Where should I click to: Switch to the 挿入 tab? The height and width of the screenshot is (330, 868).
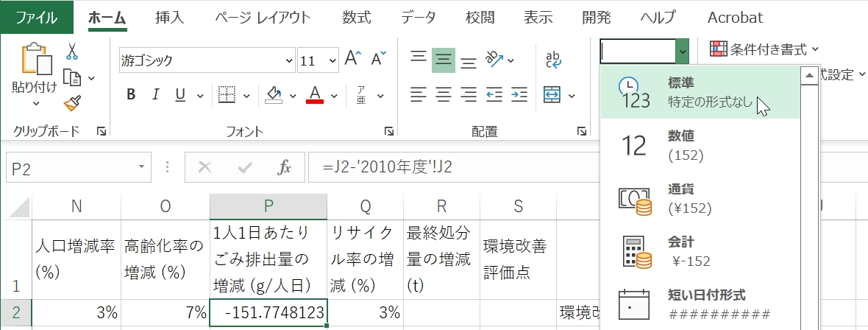(x=169, y=18)
